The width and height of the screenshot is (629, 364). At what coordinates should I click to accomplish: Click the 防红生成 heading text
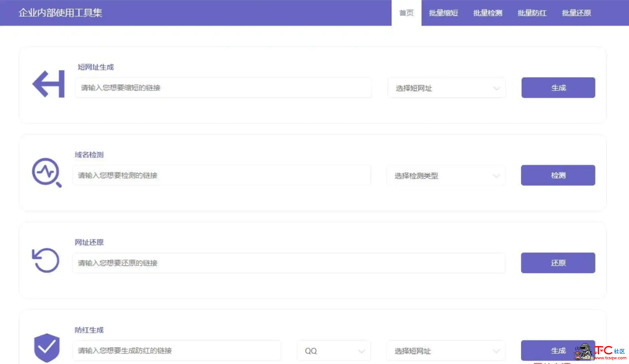point(89,330)
